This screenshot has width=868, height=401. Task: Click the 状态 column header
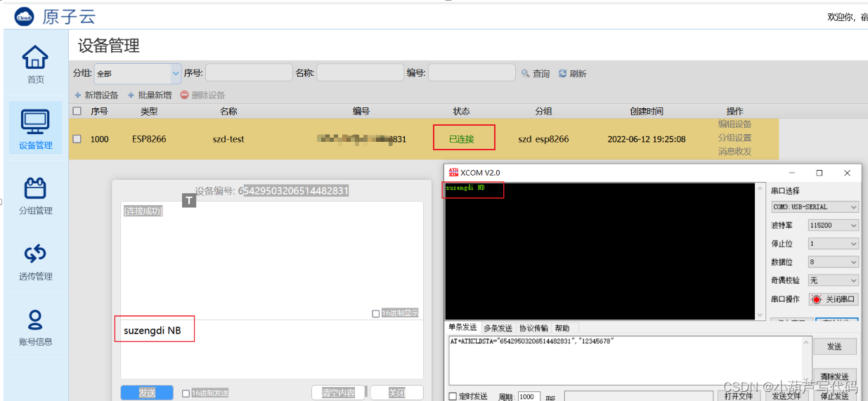point(462,111)
